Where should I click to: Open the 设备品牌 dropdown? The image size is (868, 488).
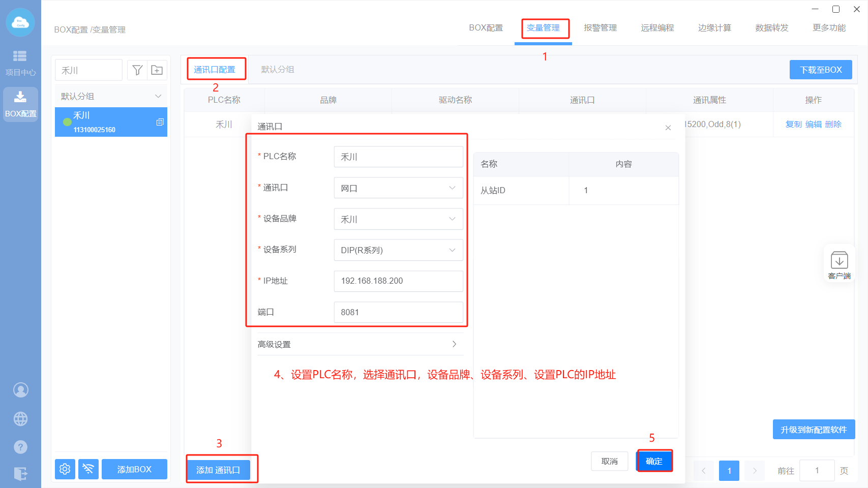(x=398, y=219)
